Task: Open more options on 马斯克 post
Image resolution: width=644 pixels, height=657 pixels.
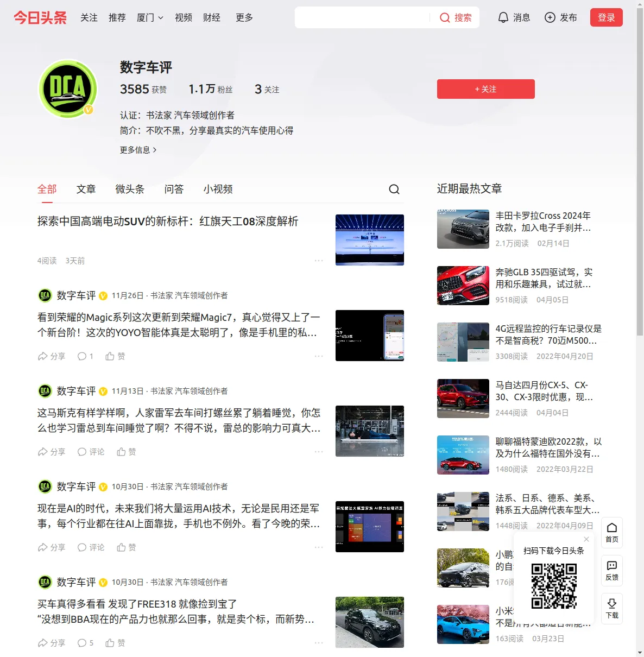Action: pyautogui.click(x=319, y=452)
